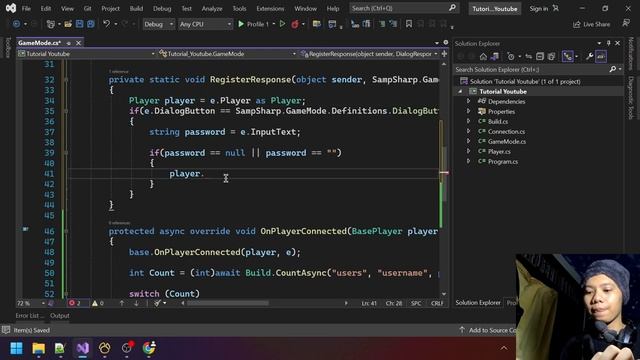Viewport: 640px width, 360px height.
Task: Click the editor split window icon
Action: (444, 53)
